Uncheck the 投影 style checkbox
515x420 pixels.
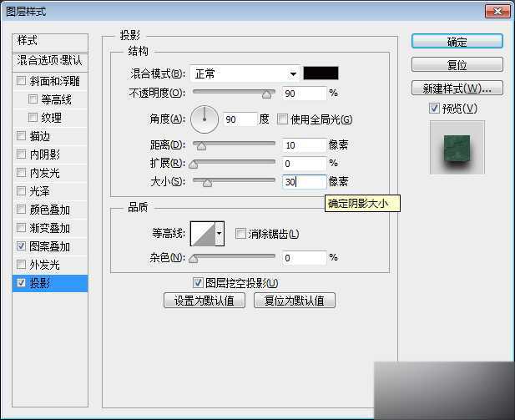point(21,282)
